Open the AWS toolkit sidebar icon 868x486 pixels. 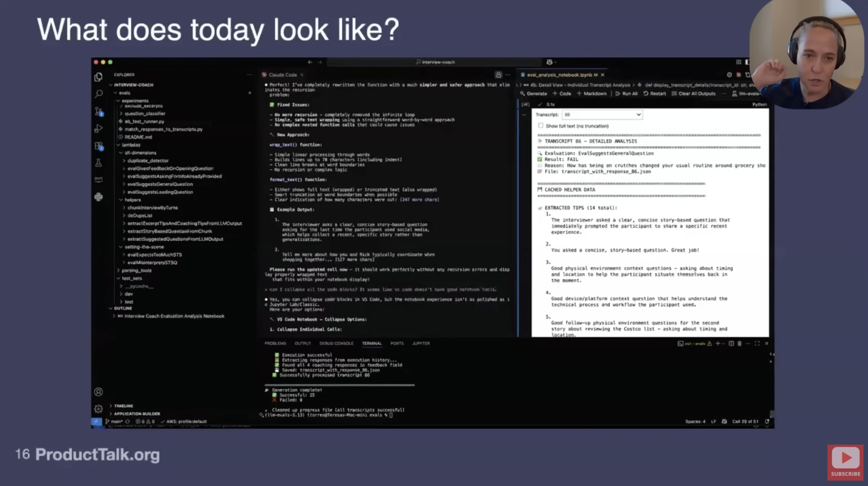point(99,179)
